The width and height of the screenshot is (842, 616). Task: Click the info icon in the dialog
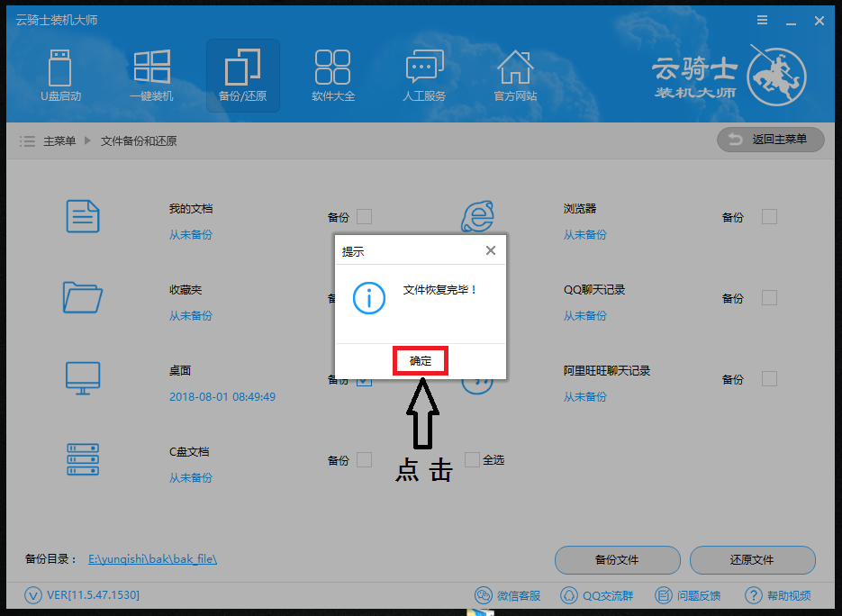pos(369,298)
